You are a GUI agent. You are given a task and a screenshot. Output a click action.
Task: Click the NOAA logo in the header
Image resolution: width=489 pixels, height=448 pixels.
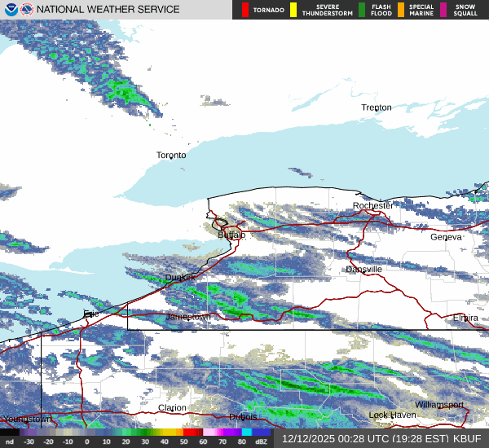pos(11,10)
